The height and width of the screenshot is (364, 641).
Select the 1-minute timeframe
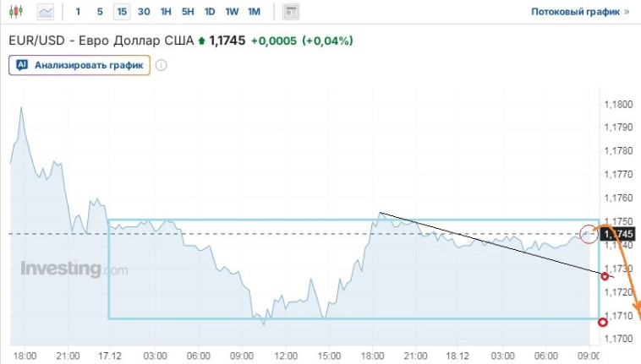[79, 12]
